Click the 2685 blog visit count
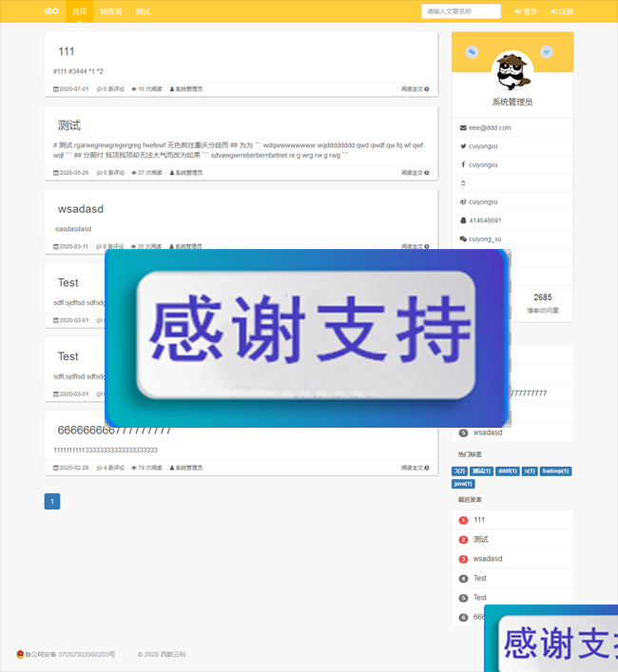Screen dimensions: 618x672 coord(543,297)
